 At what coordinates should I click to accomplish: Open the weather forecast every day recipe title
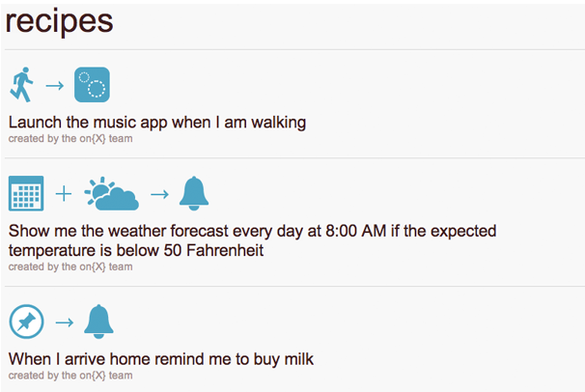(252, 240)
